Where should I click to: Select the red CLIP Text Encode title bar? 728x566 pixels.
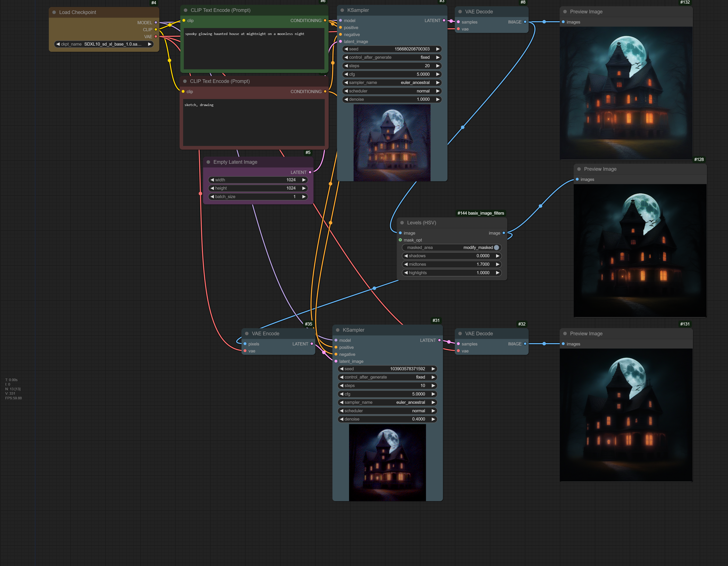pos(254,81)
